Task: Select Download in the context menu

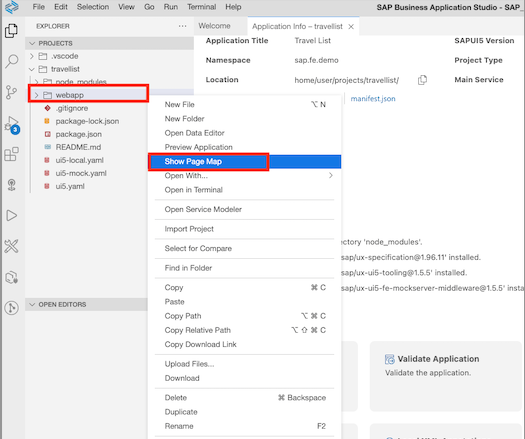Action: click(x=244, y=378)
